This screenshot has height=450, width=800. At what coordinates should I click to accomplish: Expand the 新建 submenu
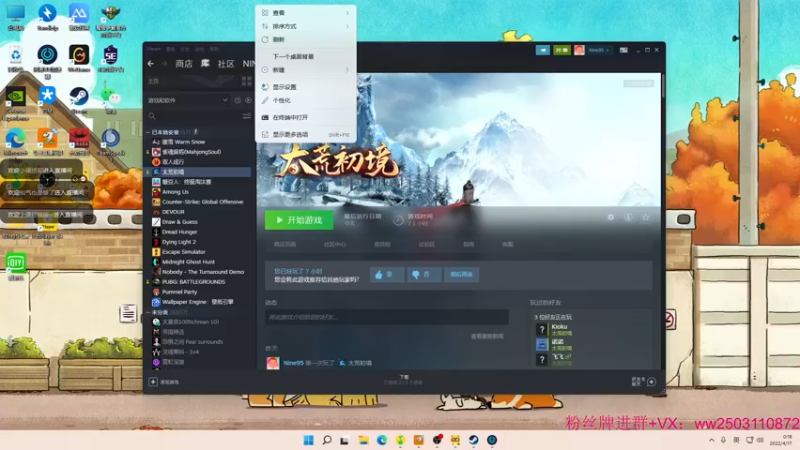click(306, 70)
